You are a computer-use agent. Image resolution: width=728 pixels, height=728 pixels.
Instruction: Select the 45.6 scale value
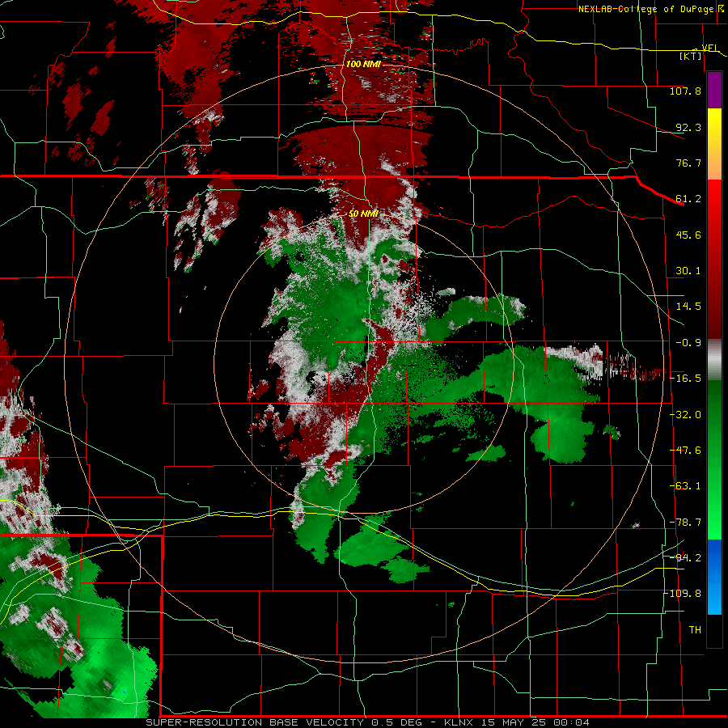click(x=688, y=235)
